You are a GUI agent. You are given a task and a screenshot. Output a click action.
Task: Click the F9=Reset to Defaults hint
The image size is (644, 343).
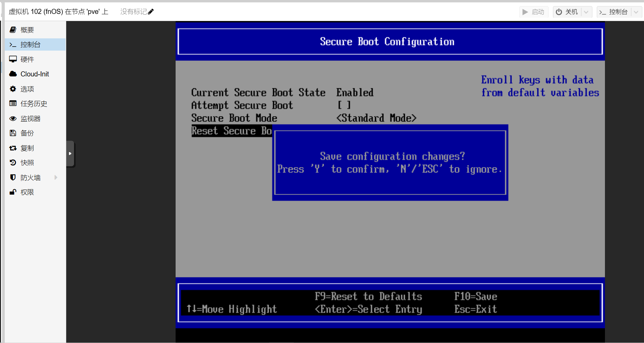coord(368,296)
